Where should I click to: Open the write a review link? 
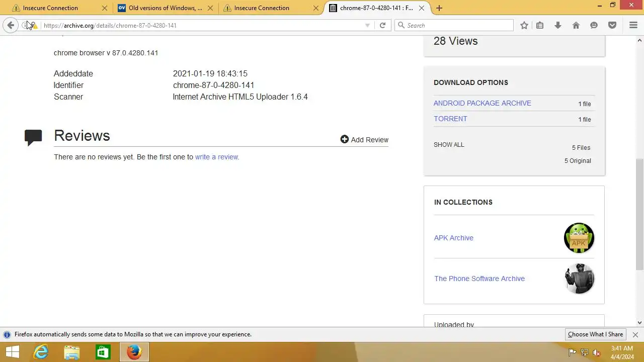[217, 157]
